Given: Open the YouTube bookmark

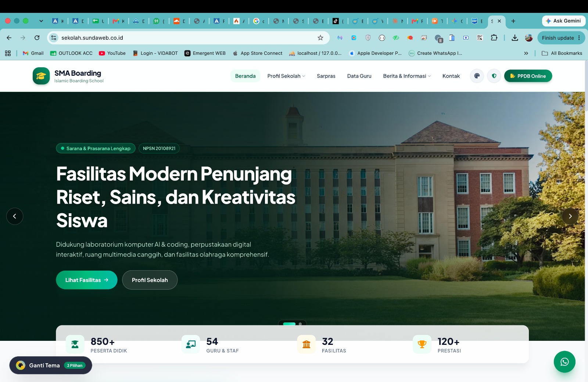Looking at the screenshot, I should coord(112,53).
